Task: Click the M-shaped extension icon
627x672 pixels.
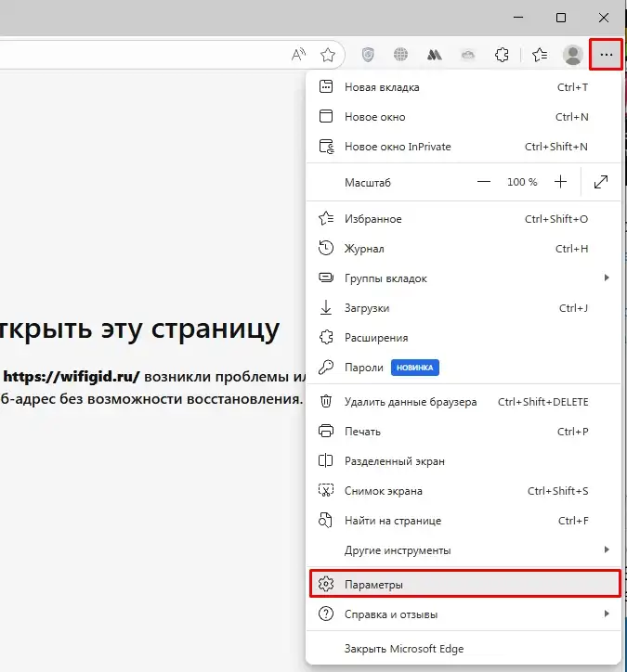Action: (435, 55)
